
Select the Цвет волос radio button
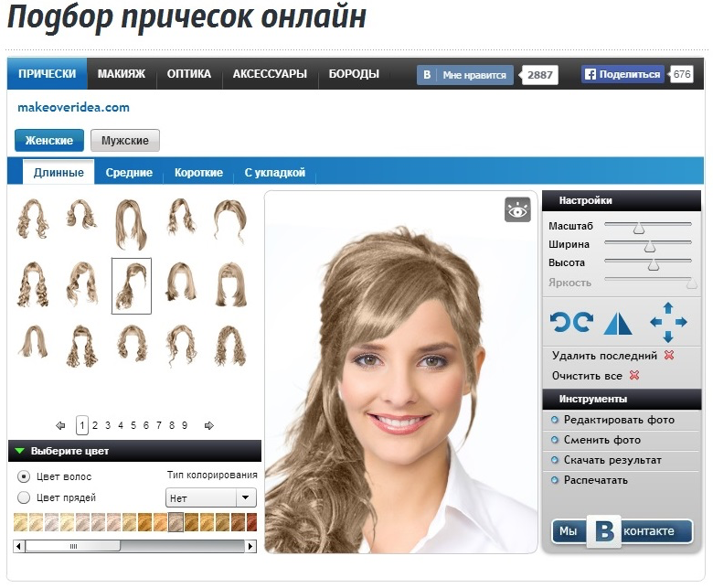(x=24, y=476)
